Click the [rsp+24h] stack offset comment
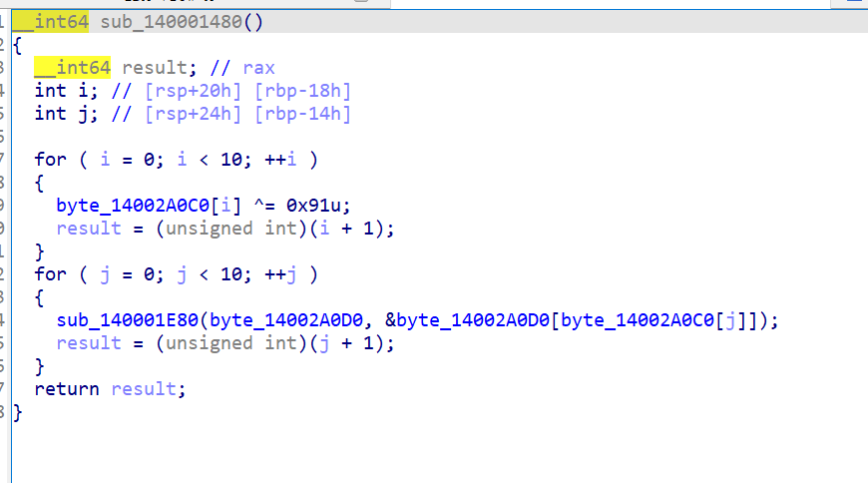 tap(194, 114)
